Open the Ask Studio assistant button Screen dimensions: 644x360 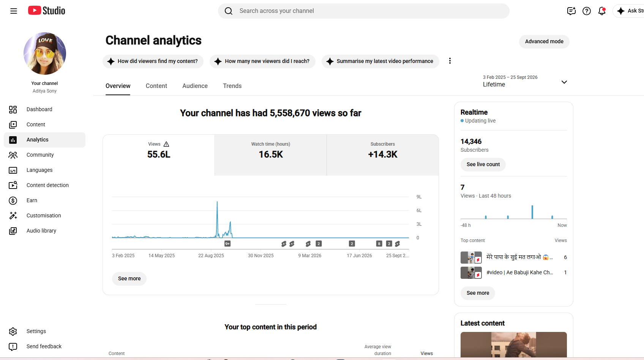(629, 11)
